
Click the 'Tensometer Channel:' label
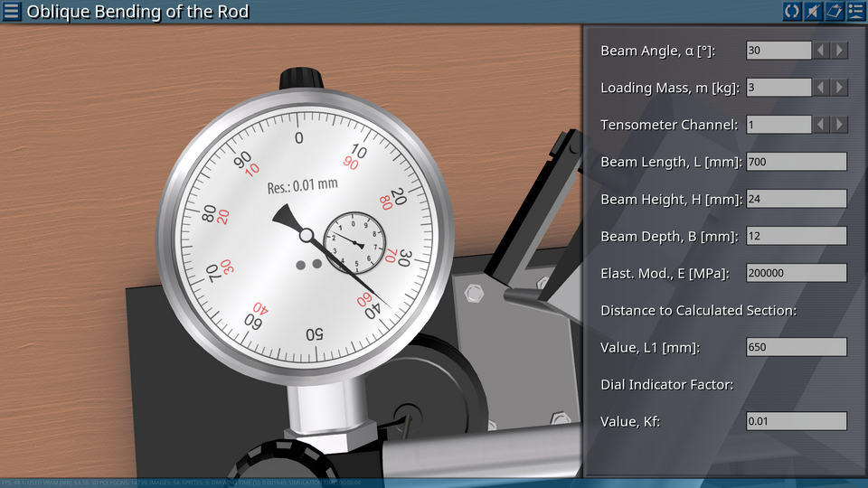pyautogui.click(x=669, y=125)
